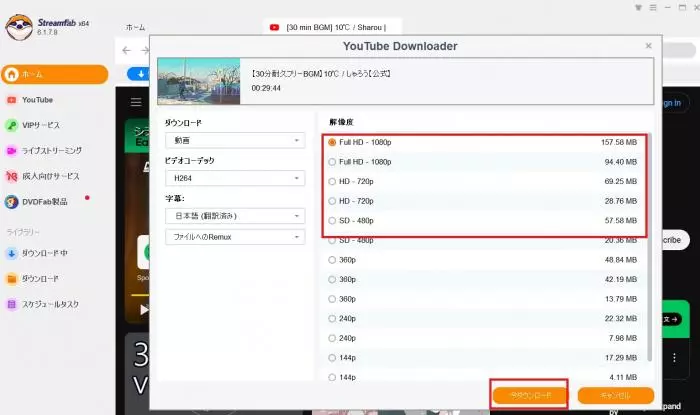Viewport: 700px width, 415px height.
Task: Open 成人向けサービス in the sidebar
Action: [x=51, y=176]
